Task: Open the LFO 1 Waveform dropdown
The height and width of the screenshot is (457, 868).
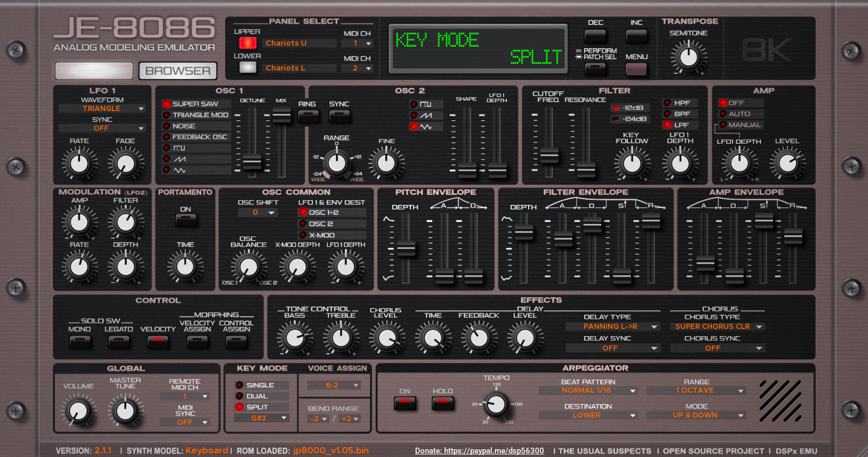Action: (x=102, y=108)
